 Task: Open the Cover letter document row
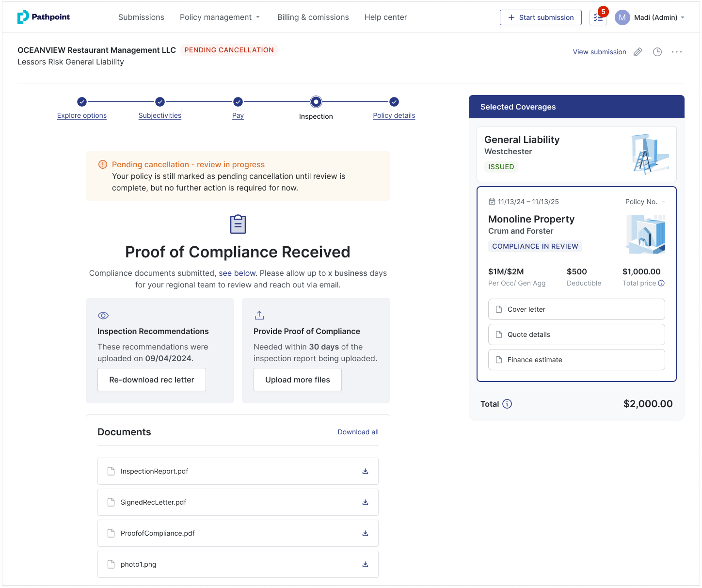pos(576,309)
